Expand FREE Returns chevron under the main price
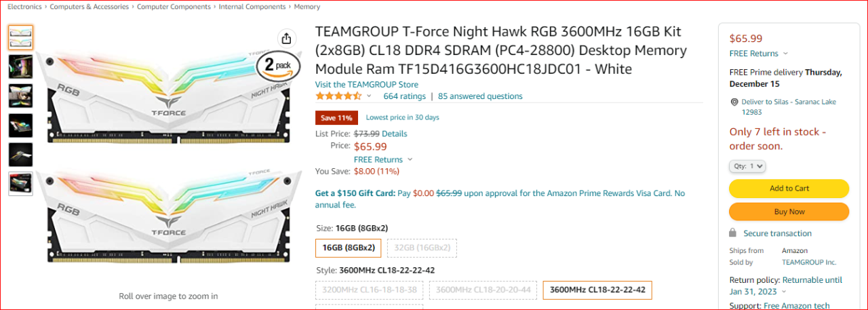868x310 pixels. click(410, 160)
